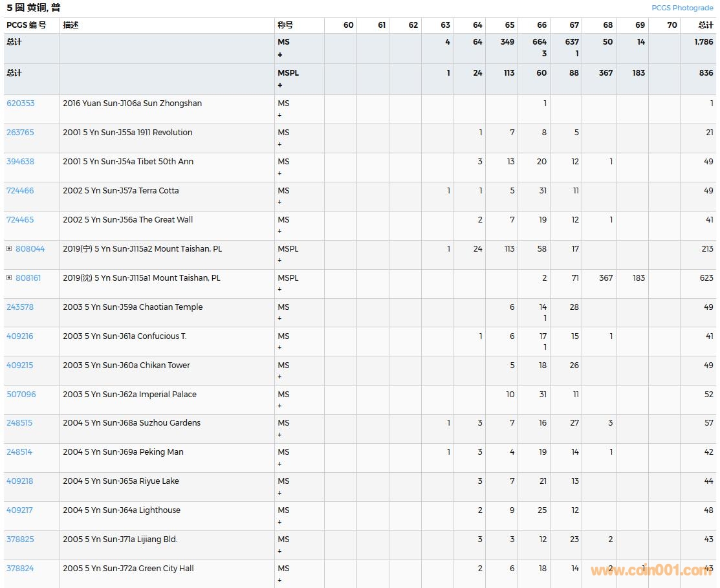Open PCGS number 263765 link
This screenshot has height=588, width=720.
coord(20,133)
